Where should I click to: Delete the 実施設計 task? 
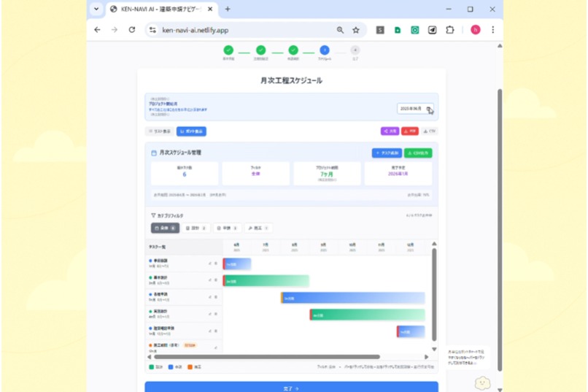point(216,314)
